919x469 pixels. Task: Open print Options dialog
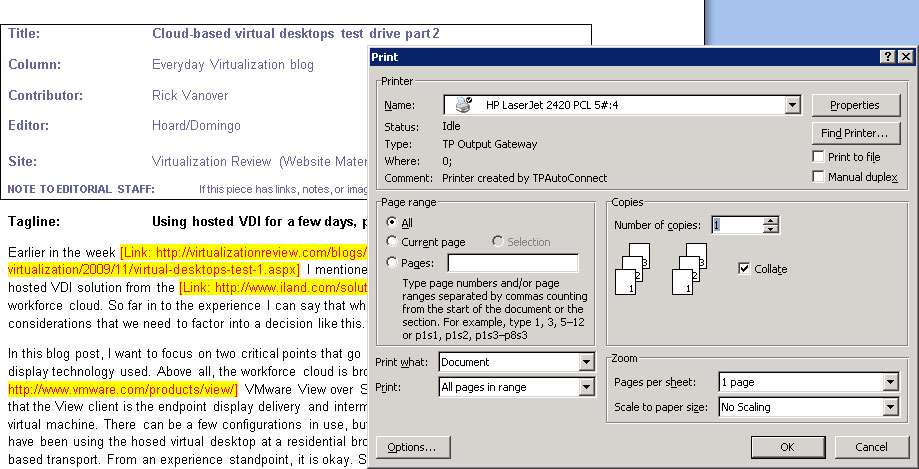413,447
